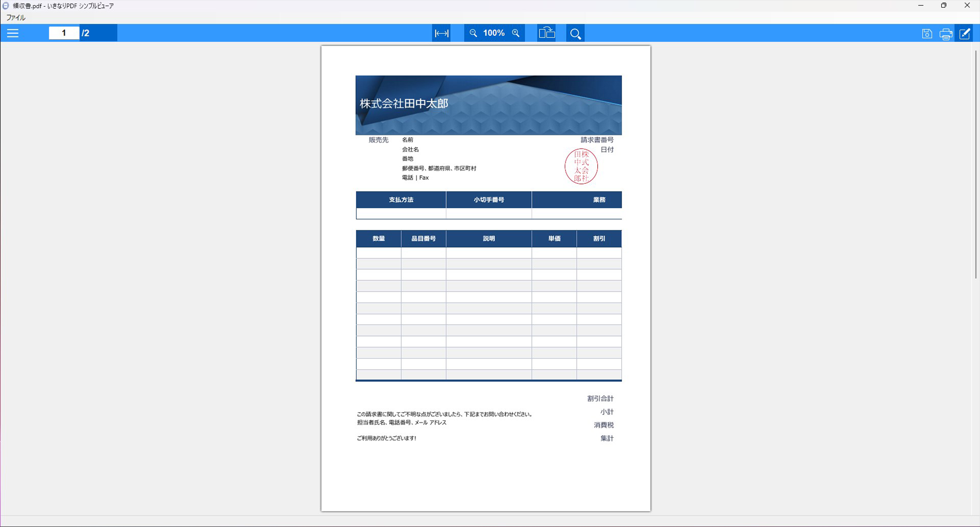Click the 支払方法 table header

pyautogui.click(x=401, y=200)
